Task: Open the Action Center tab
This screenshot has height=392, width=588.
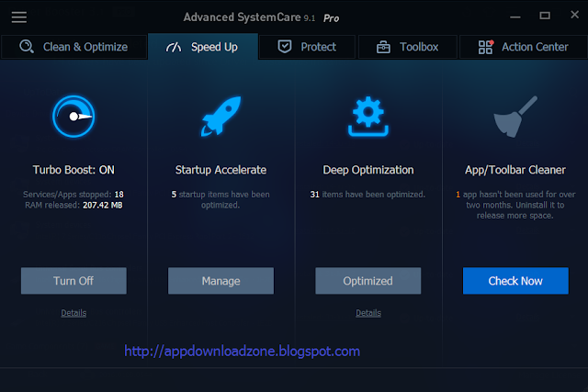Action: (523, 47)
